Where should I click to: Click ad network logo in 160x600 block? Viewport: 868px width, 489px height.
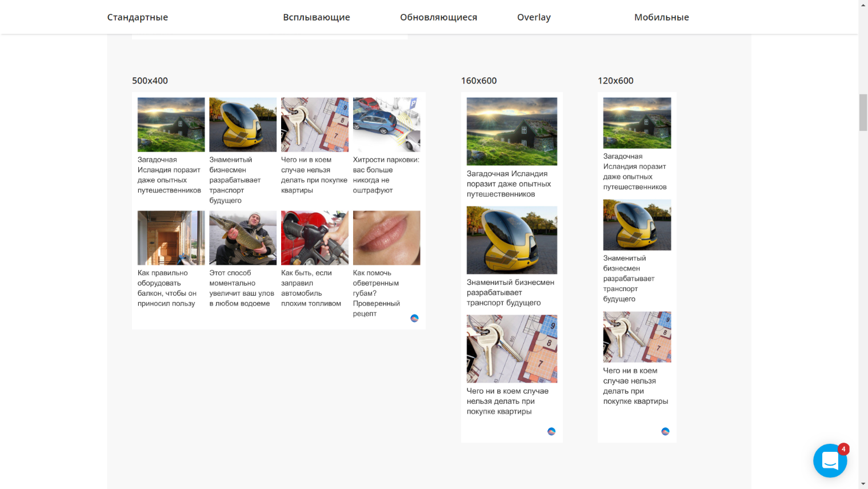tap(551, 431)
